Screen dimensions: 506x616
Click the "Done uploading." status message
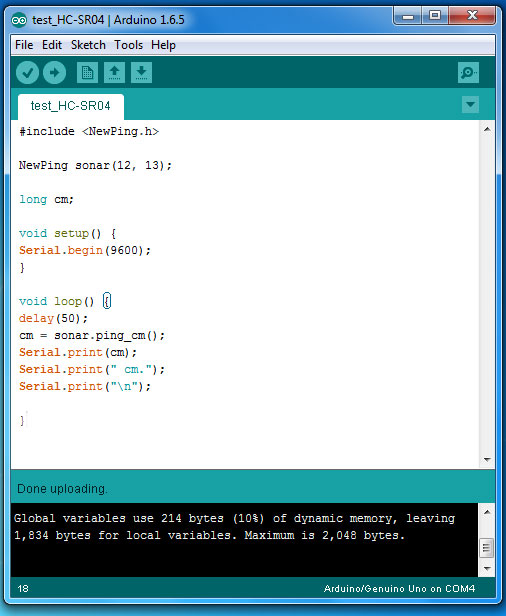[x=62, y=489]
